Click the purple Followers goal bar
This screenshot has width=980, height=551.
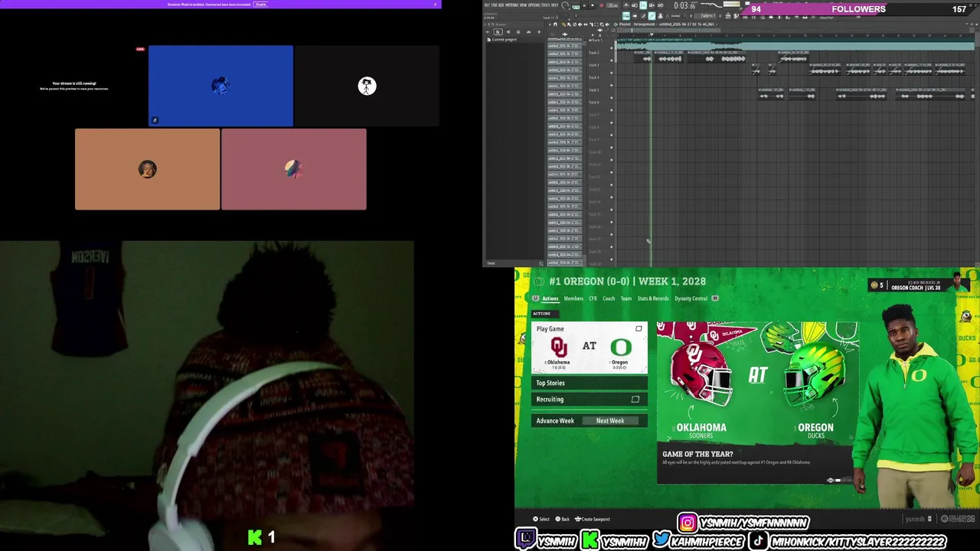pyautogui.click(x=859, y=9)
